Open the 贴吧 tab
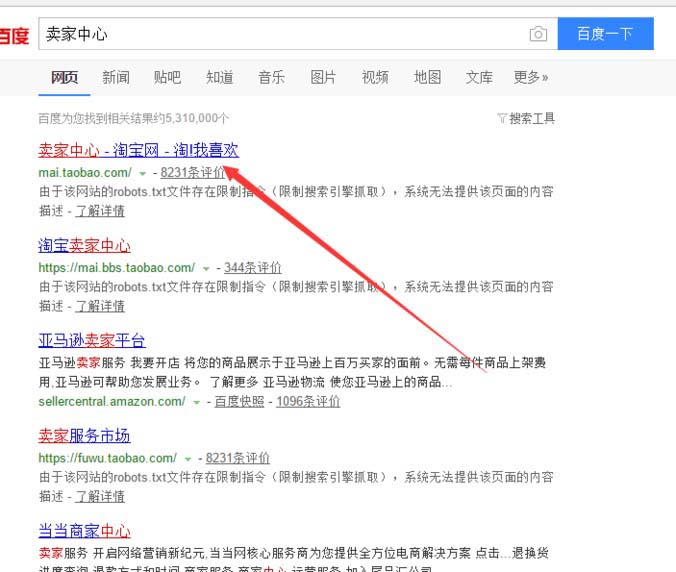This screenshot has width=676, height=572. tap(167, 78)
